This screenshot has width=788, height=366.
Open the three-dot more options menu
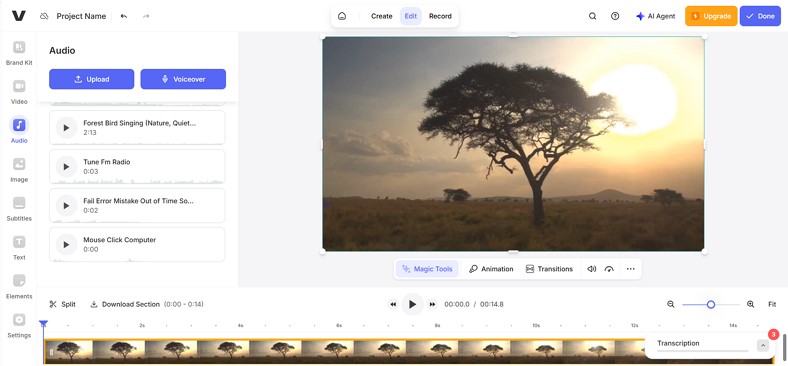point(631,269)
